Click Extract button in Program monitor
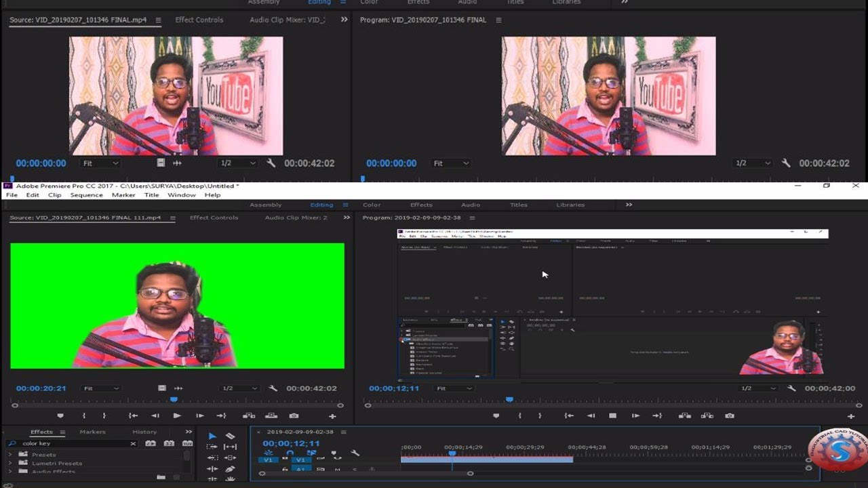This screenshot has height=488, width=868. [x=707, y=415]
